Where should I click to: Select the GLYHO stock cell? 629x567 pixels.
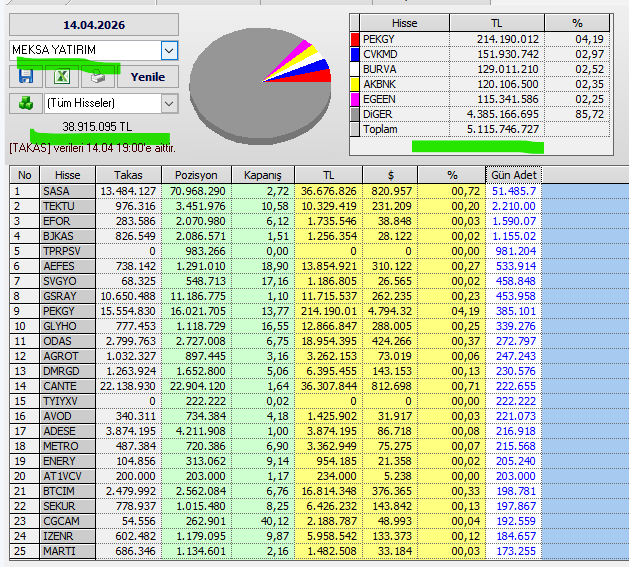click(x=67, y=326)
